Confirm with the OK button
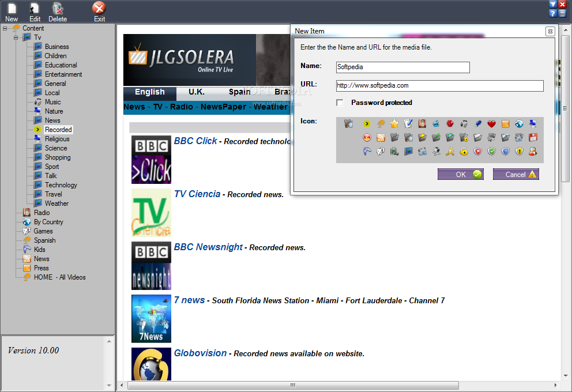Screen dimensions: 572x392 (460, 174)
